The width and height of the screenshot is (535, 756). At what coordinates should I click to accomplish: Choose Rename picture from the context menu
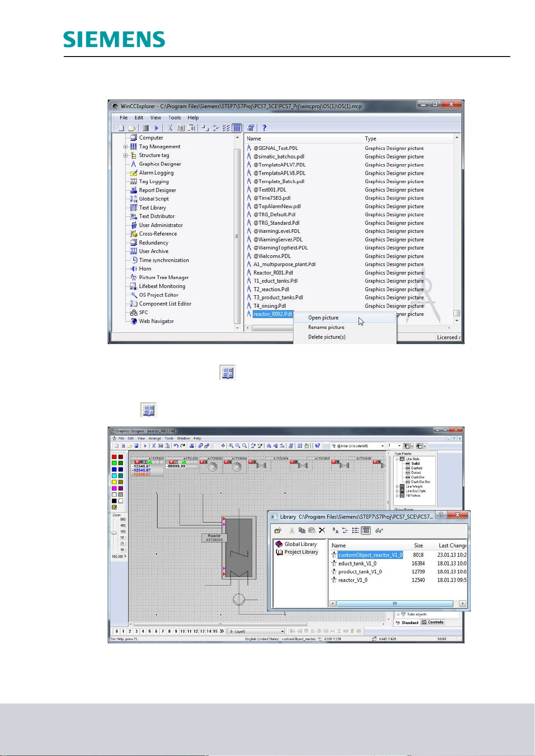pyautogui.click(x=326, y=328)
